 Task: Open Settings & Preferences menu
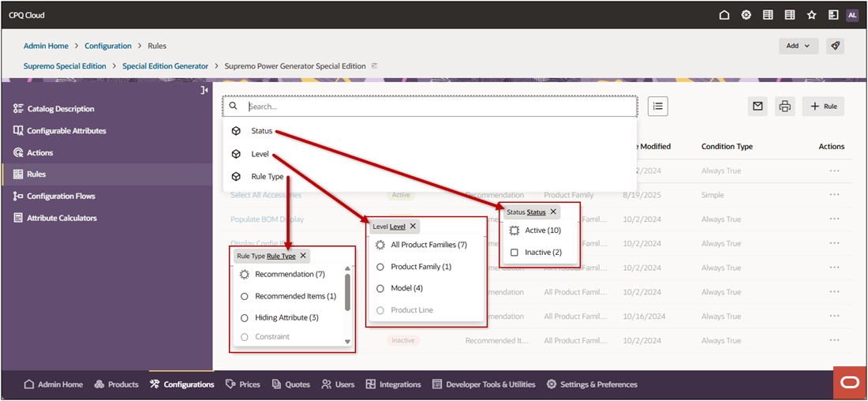tap(592, 384)
